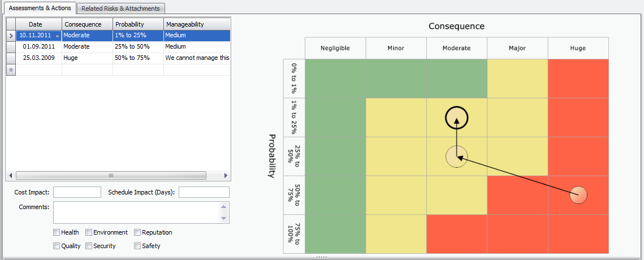The height and width of the screenshot is (260, 644).
Task: Open the date dropdown for 10.11.2011
Action: [x=57, y=36]
